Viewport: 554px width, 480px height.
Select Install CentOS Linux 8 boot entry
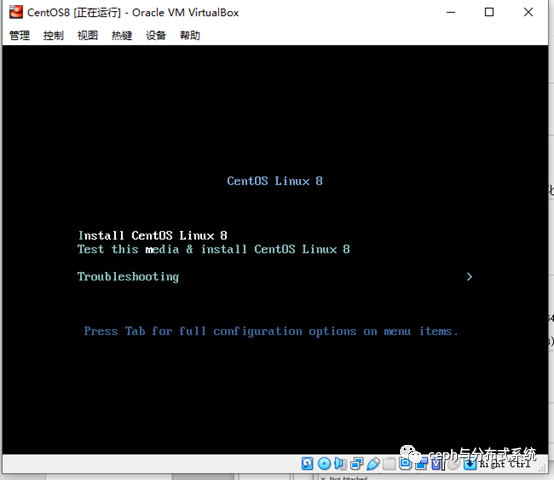153,236
